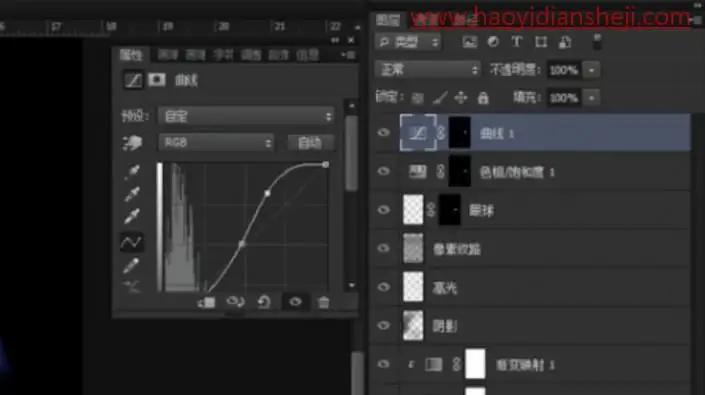Filter layers by shape layers
This screenshot has width=705, height=395.
[541, 42]
